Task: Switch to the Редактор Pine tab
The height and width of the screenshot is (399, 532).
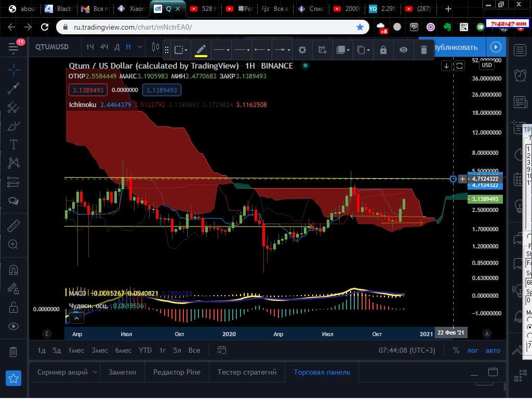Action: tap(177, 372)
